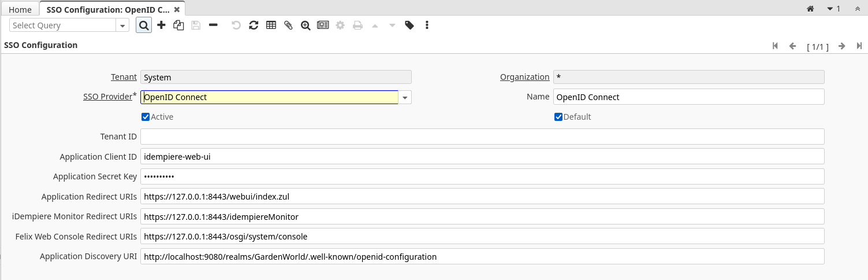Click the Tenant field label link

tap(124, 77)
